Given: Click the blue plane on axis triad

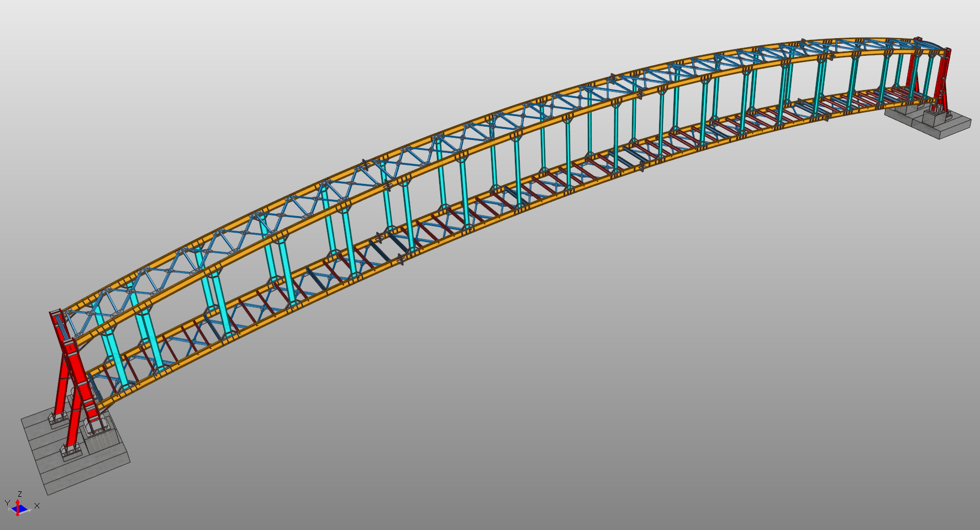Looking at the screenshot, I should [x=22, y=509].
